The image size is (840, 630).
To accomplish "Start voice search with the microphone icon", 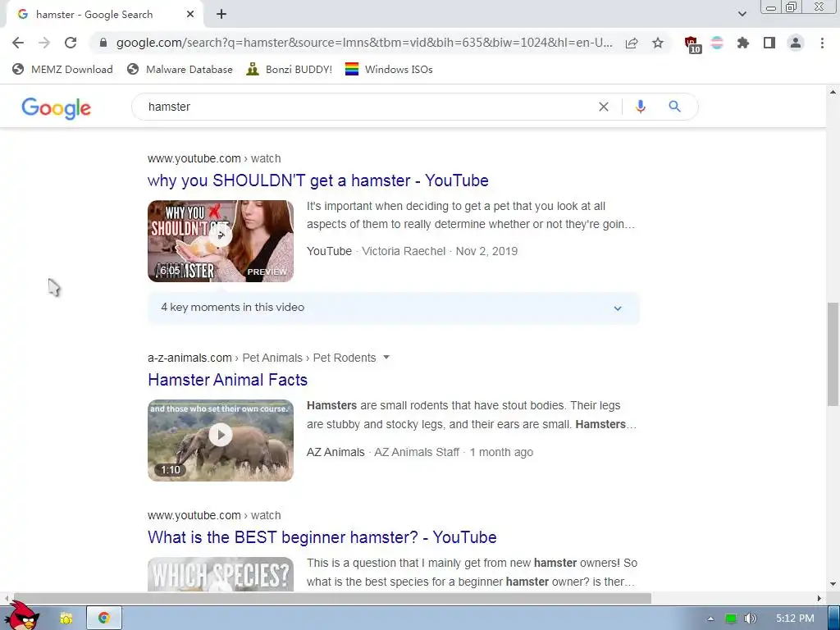I will [640, 107].
